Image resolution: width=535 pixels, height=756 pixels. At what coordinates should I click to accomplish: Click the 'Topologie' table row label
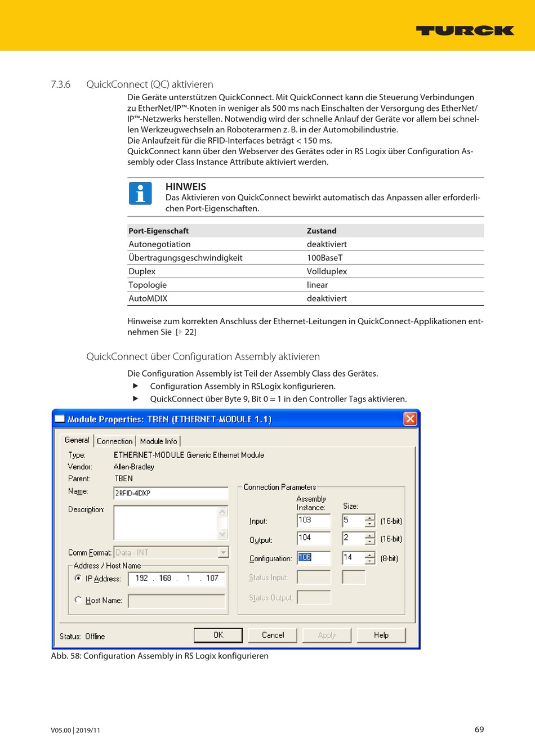coord(148,285)
